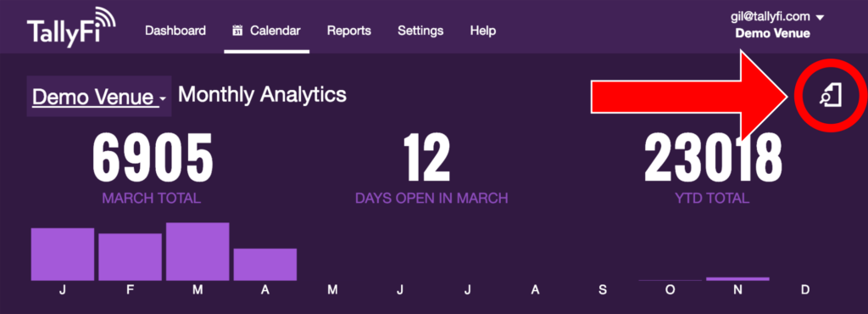This screenshot has width=868, height=314.
Task: Go to Settings page
Action: [x=420, y=31]
